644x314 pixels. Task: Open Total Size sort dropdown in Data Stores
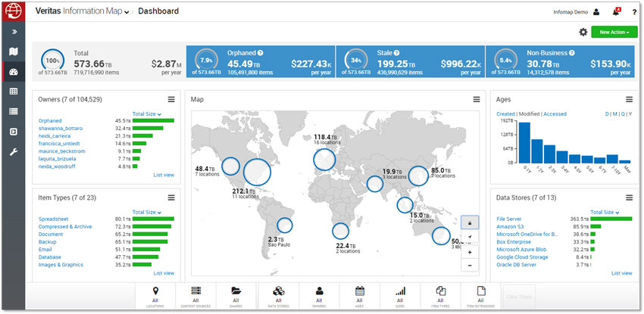tap(605, 212)
